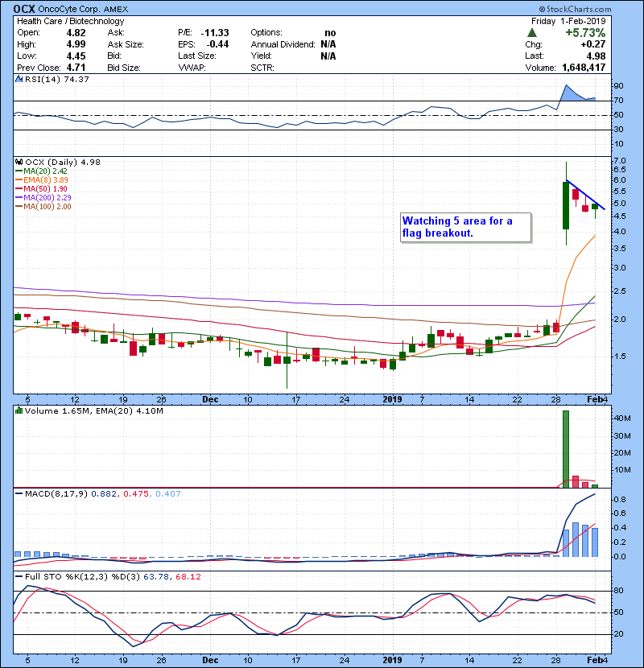Click the Chg value +0.27
The height and width of the screenshot is (668, 644).
click(x=592, y=44)
